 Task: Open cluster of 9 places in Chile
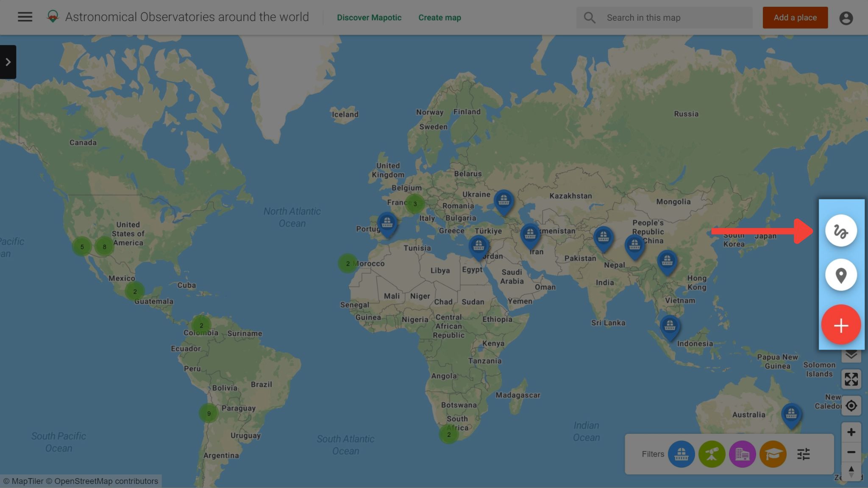tap(209, 413)
